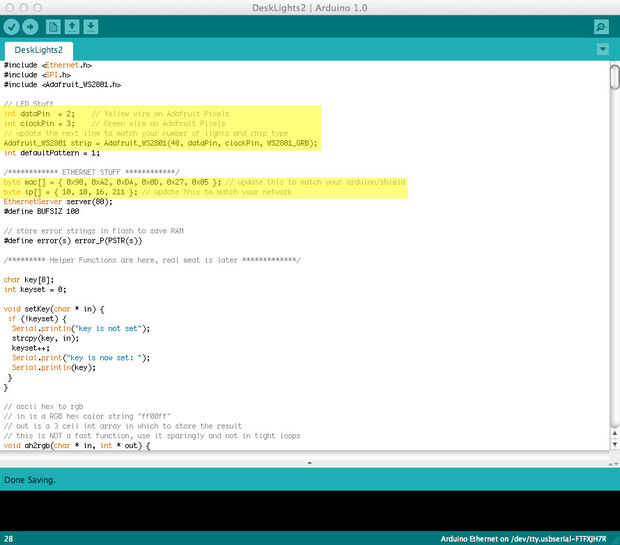Image resolution: width=620 pixels, height=545 pixels.
Task: Click the 'out is a 3 cell int array' comment
Action: [123, 426]
